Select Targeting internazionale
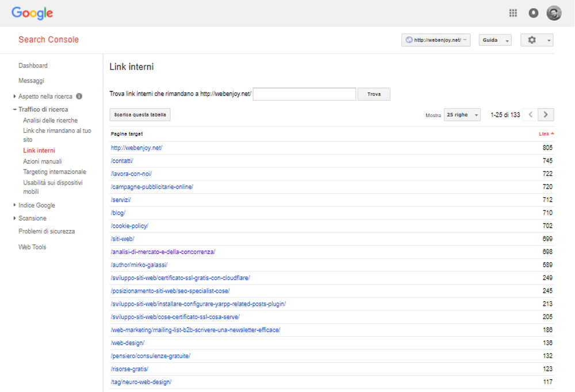The width and height of the screenshot is (575, 392). click(54, 172)
